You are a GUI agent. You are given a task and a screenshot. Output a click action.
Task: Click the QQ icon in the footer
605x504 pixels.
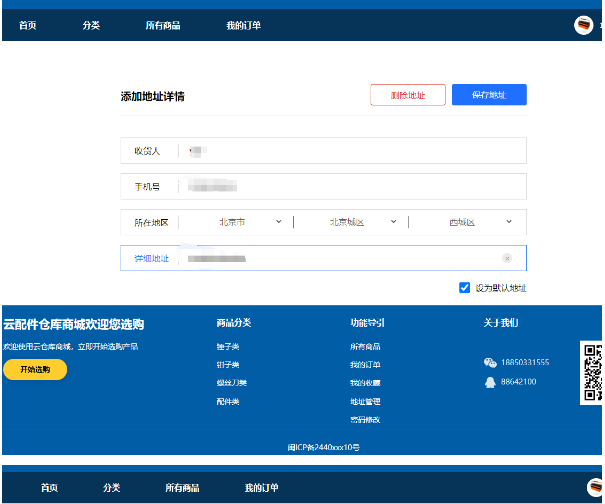coord(490,381)
